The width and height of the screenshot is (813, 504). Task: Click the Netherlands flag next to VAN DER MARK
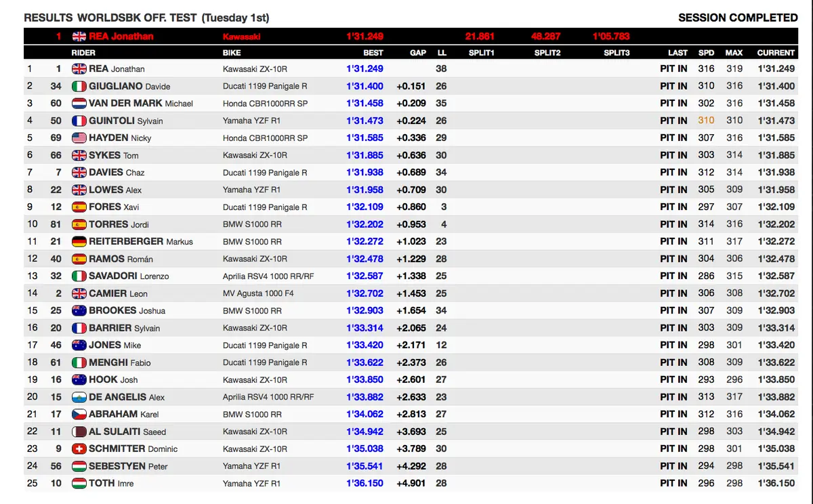[x=79, y=103]
